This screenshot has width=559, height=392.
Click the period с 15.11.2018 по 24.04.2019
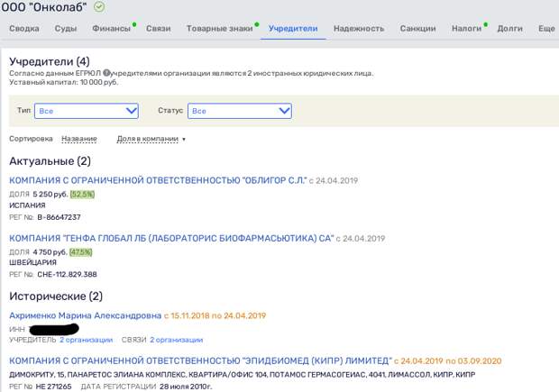(215, 315)
